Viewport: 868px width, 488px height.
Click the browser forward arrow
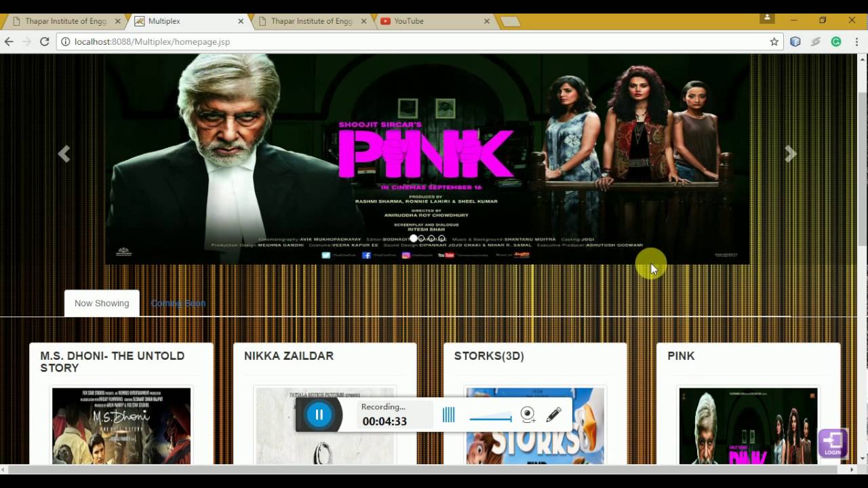click(26, 41)
